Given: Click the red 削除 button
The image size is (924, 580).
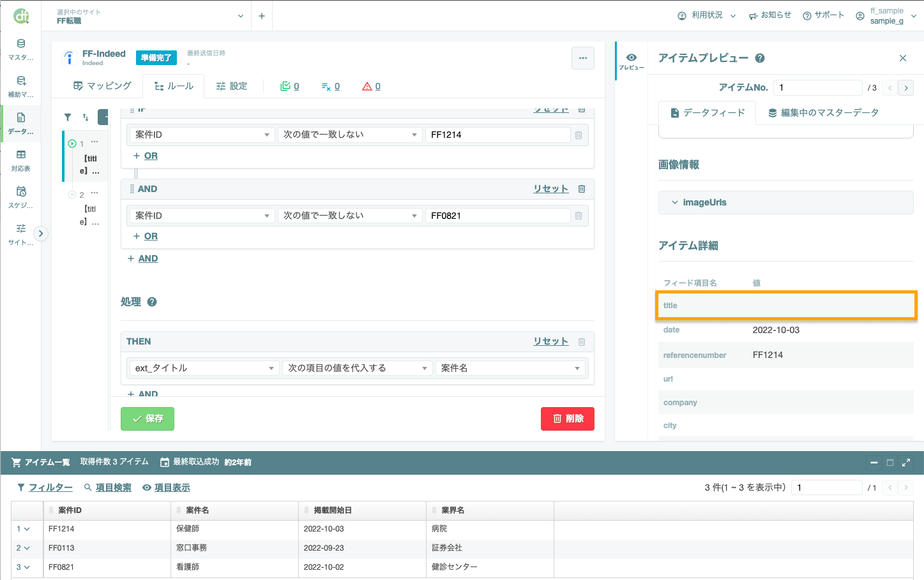Looking at the screenshot, I should (568, 419).
